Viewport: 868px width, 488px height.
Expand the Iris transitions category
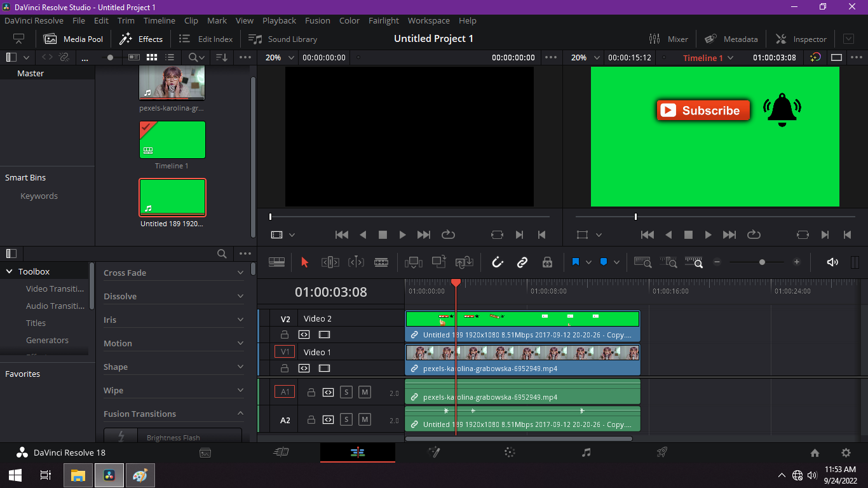[240, 320]
